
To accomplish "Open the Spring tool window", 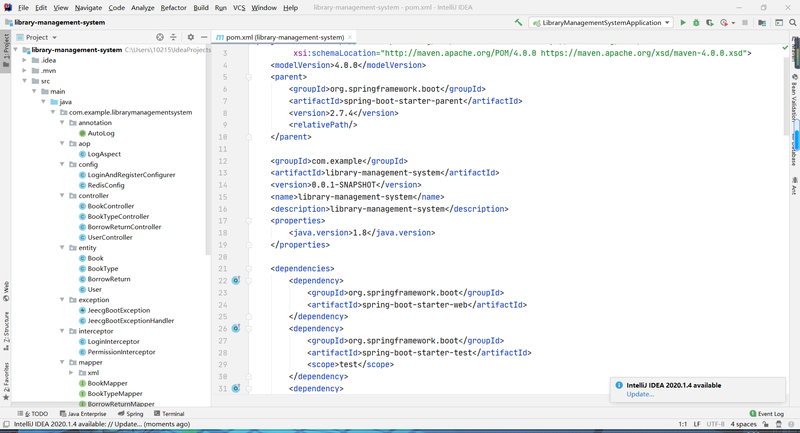I will [131, 414].
